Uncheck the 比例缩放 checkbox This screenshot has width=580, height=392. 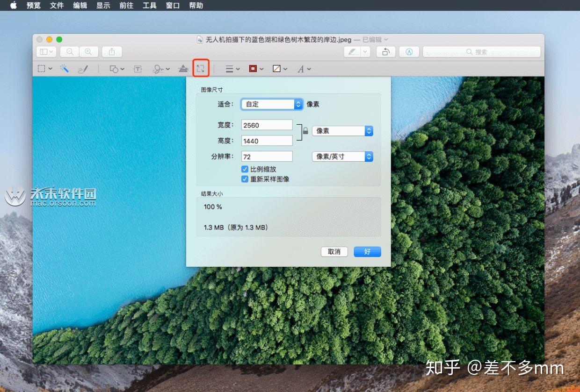[245, 169]
